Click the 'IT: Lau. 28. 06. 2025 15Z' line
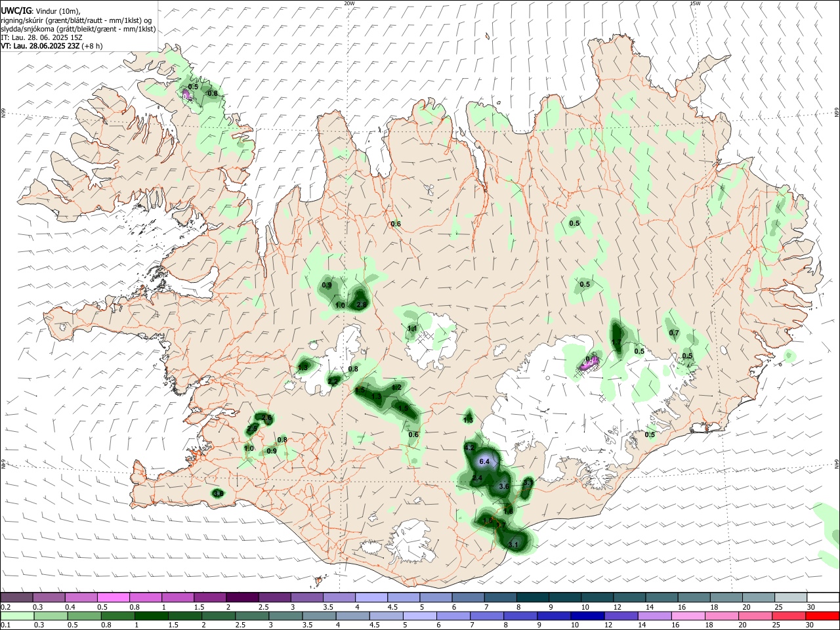Image resolution: width=840 pixels, height=630 pixels. point(41,37)
